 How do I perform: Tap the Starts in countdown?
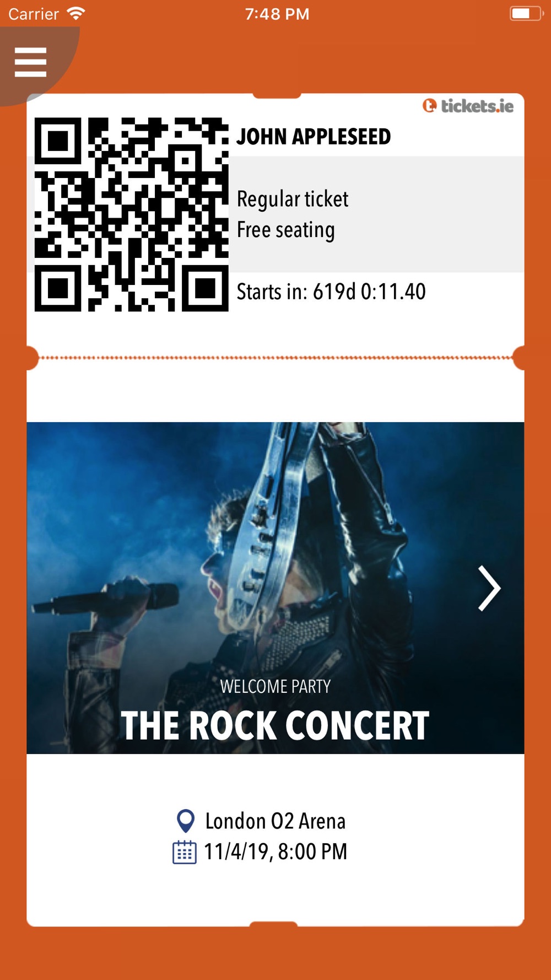click(x=331, y=292)
